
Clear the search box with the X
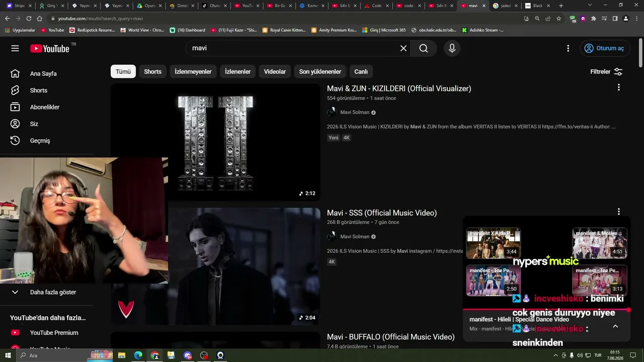click(403, 48)
